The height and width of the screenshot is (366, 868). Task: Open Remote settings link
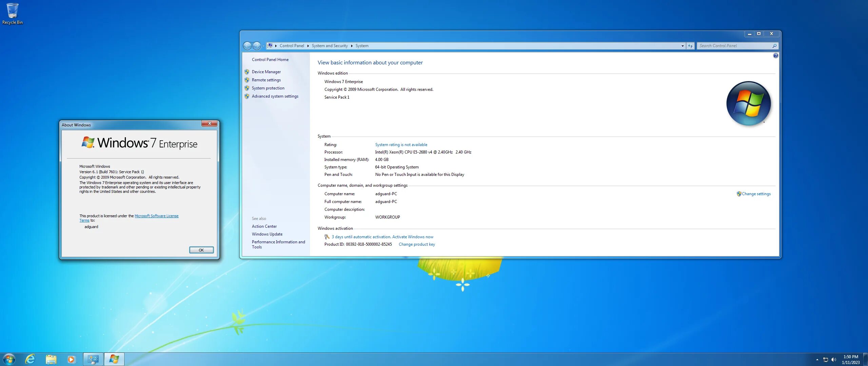[266, 80]
